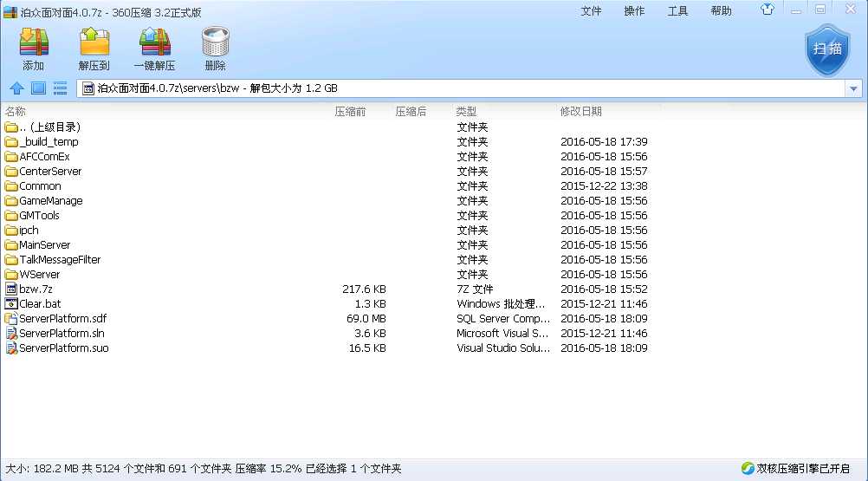
Task: Click the date 2016-05-18 17:39
Action: click(604, 141)
